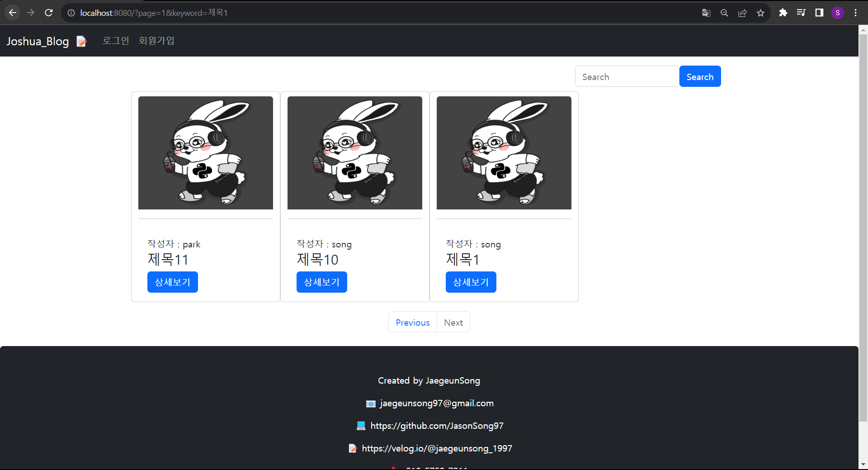The height and width of the screenshot is (470, 868).
Task: Click the page scrollbar up arrow
Action: click(x=863, y=30)
